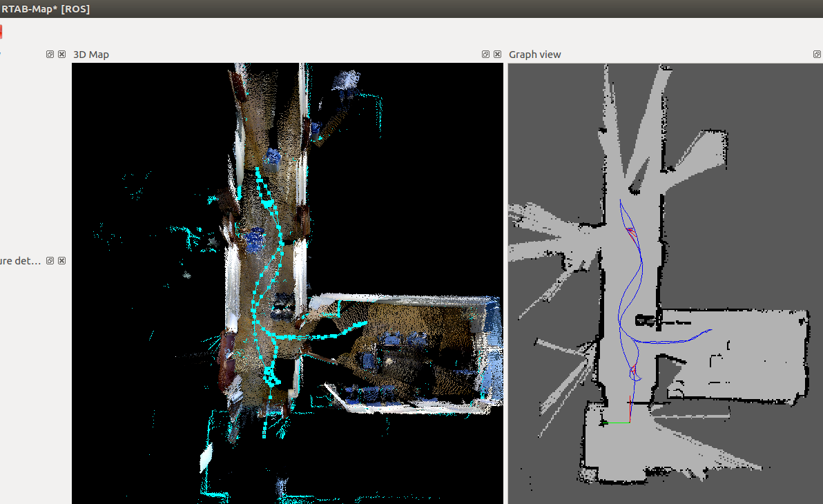
Task: Select the 3D Map panel title
Action: [91, 55]
